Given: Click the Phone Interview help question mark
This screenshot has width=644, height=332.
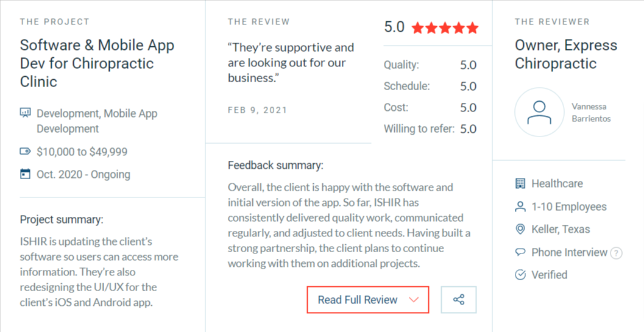Looking at the screenshot, I should tap(616, 253).
